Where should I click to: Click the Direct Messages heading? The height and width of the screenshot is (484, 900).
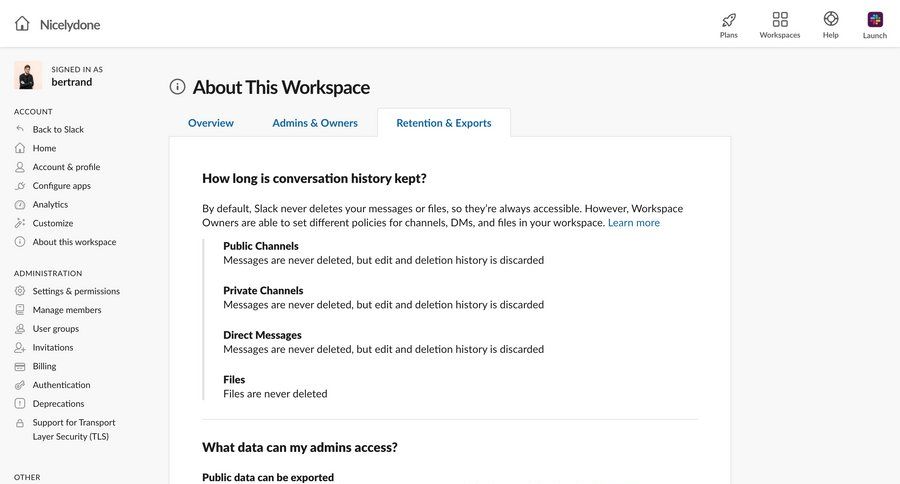point(262,335)
